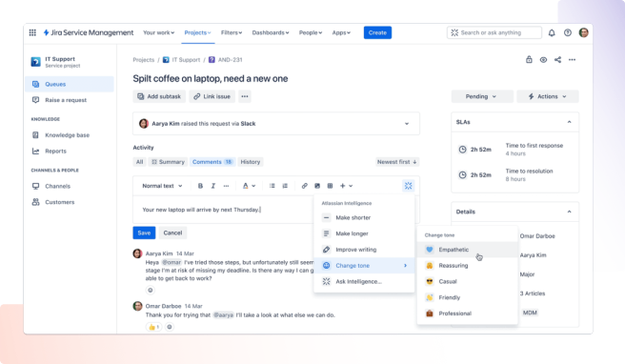625x364 pixels.
Task: Switch to the History tab
Action: (x=251, y=162)
